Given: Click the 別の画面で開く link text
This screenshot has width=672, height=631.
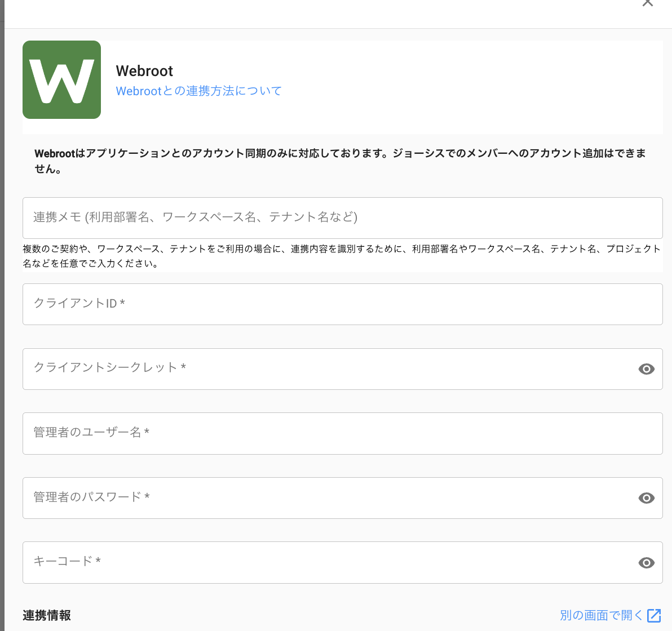Looking at the screenshot, I should click(601, 615).
